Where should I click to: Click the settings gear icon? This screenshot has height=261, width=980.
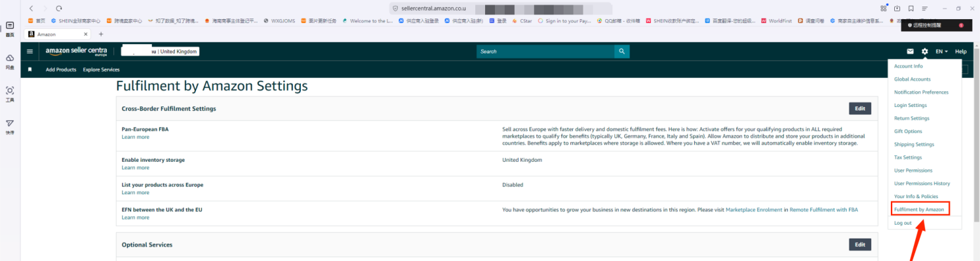click(925, 52)
